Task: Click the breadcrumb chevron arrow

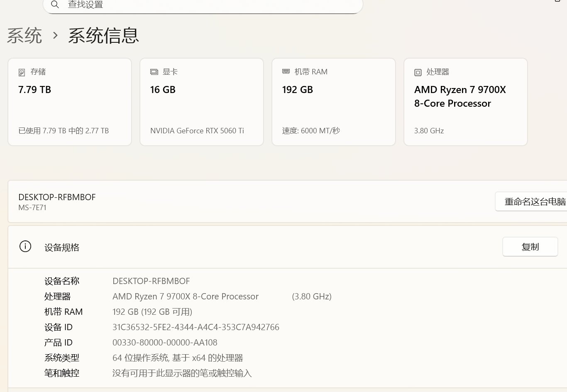Action: pos(55,35)
